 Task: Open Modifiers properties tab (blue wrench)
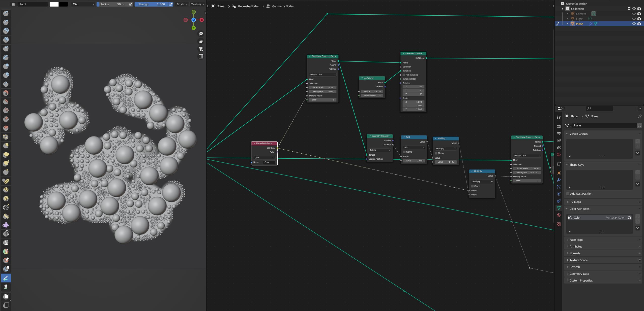coord(559,180)
